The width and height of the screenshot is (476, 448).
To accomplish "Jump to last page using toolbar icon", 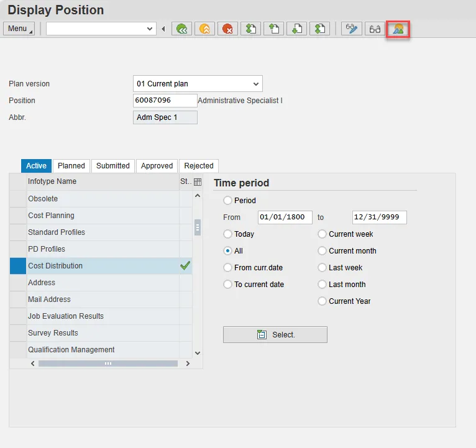I will pos(319,29).
